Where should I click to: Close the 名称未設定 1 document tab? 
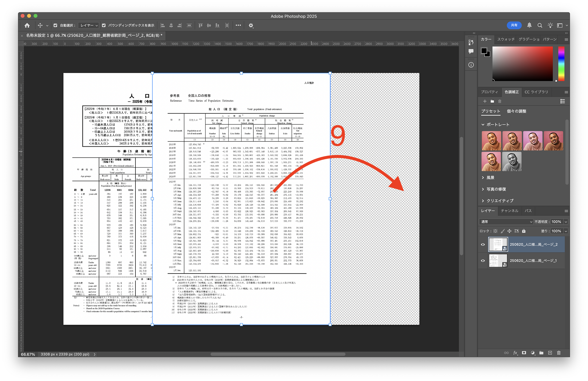click(x=22, y=36)
